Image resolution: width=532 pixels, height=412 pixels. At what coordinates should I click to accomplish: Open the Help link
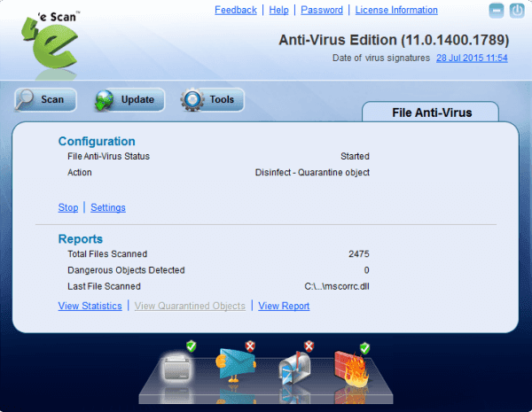tap(278, 10)
